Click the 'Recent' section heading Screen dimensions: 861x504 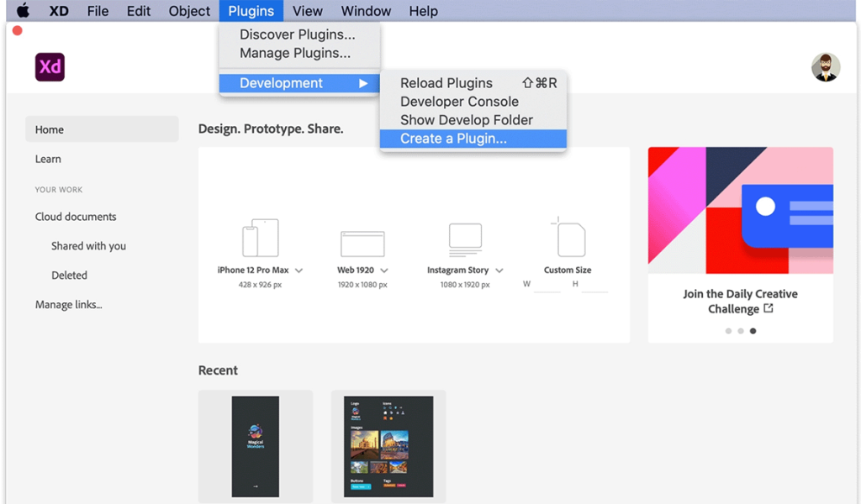(218, 370)
